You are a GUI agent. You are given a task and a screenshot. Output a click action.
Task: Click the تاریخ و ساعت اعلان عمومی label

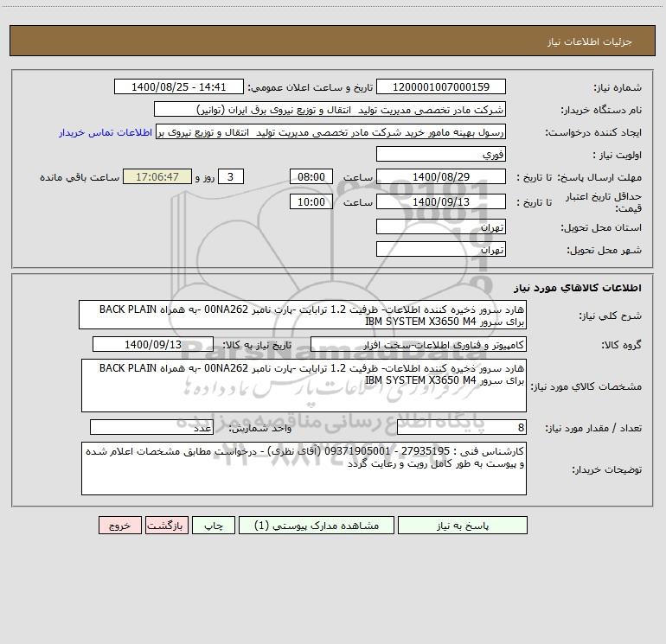pos(311,87)
